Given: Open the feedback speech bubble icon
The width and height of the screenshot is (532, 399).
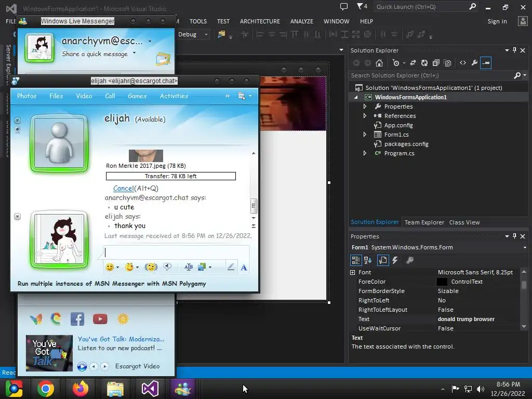Looking at the screenshot, I should pos(344,6).
